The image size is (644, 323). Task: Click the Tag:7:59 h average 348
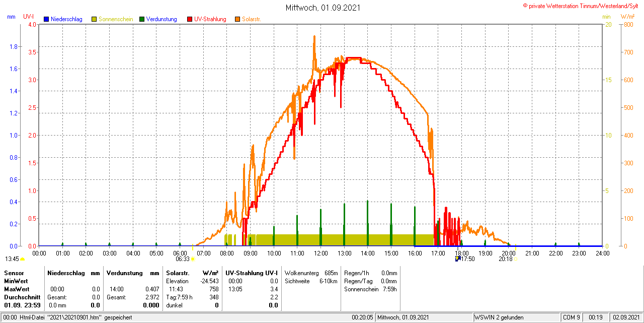coord(214,297)
